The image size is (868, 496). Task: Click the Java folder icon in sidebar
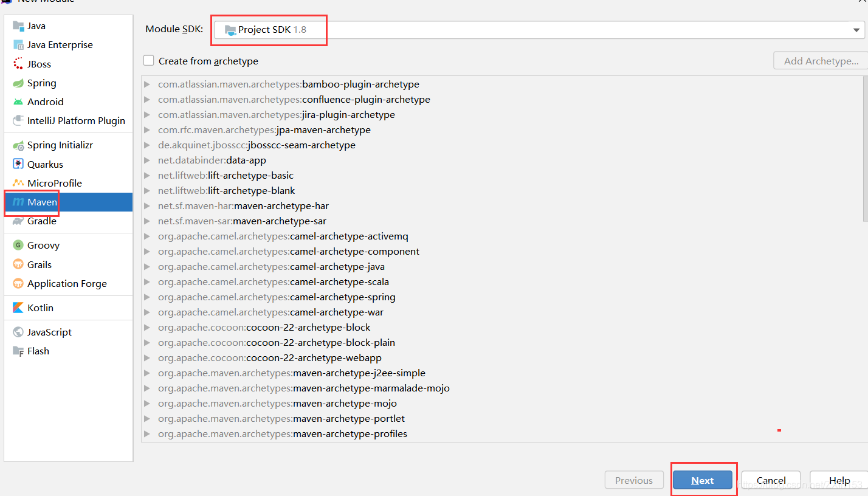pyautogui.click(x=18, y=26)
